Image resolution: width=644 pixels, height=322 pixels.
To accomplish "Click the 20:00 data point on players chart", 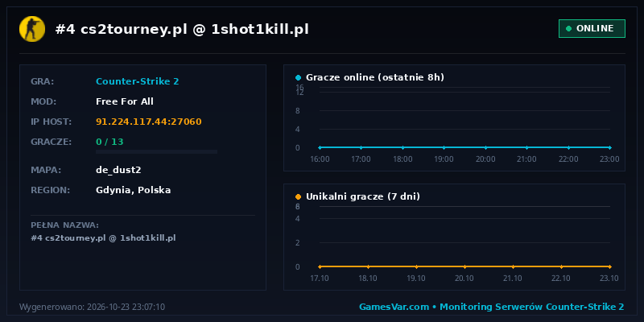I will coord(485,147).
